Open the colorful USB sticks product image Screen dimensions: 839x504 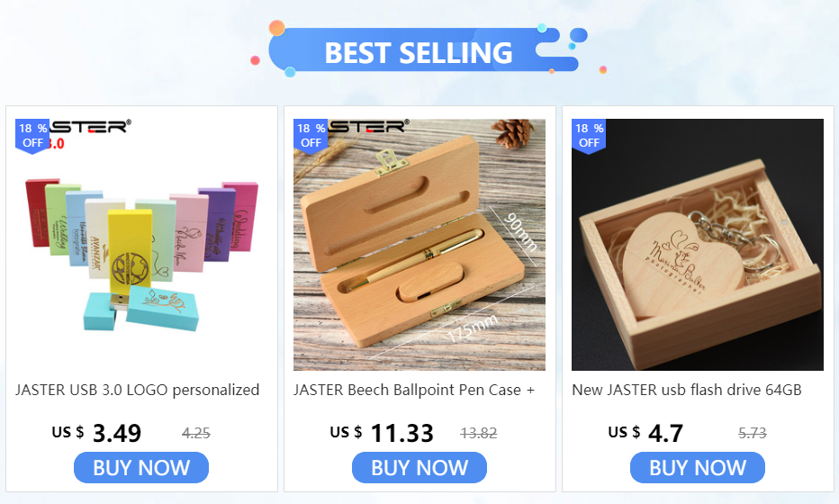(141, 245)
